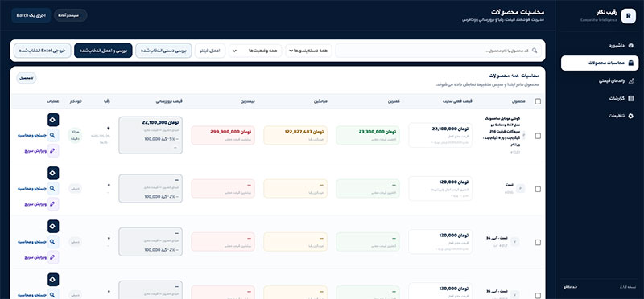Toggle the small expander beside the Samsung Galaxy product
644x299 pixels.
[x=524, y=136]
